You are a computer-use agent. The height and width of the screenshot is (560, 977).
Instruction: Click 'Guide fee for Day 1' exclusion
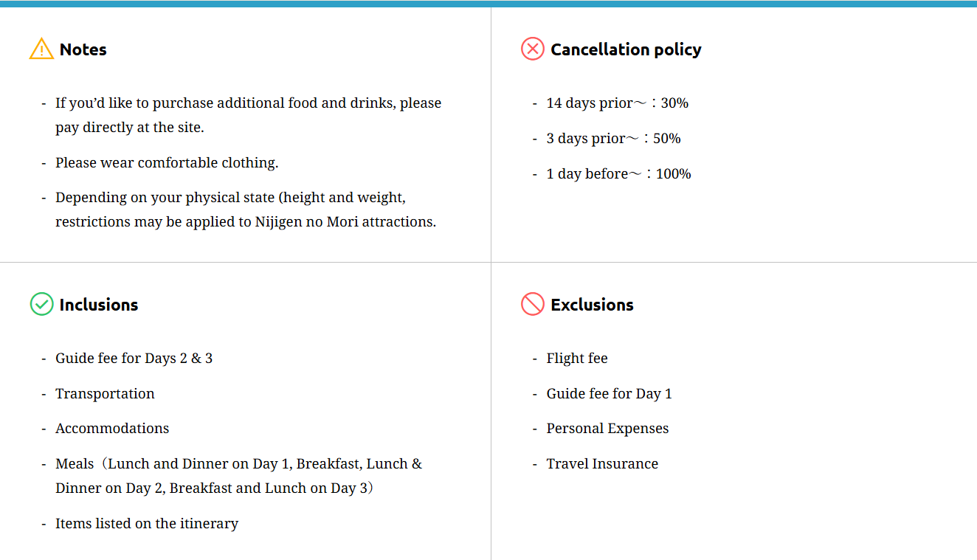pos(609,394)
